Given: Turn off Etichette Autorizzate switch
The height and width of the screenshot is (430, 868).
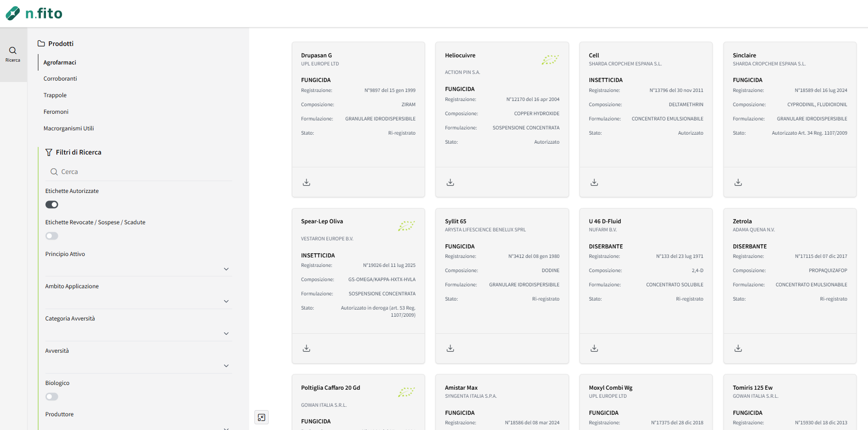Looking at the screenshot, I should click(x=52, y=204).
